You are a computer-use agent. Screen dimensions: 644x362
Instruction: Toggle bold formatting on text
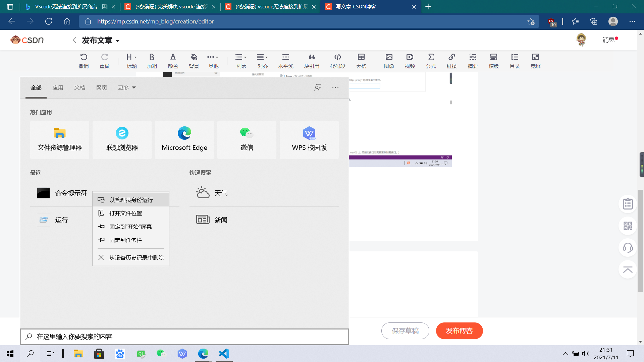(152, 60)
